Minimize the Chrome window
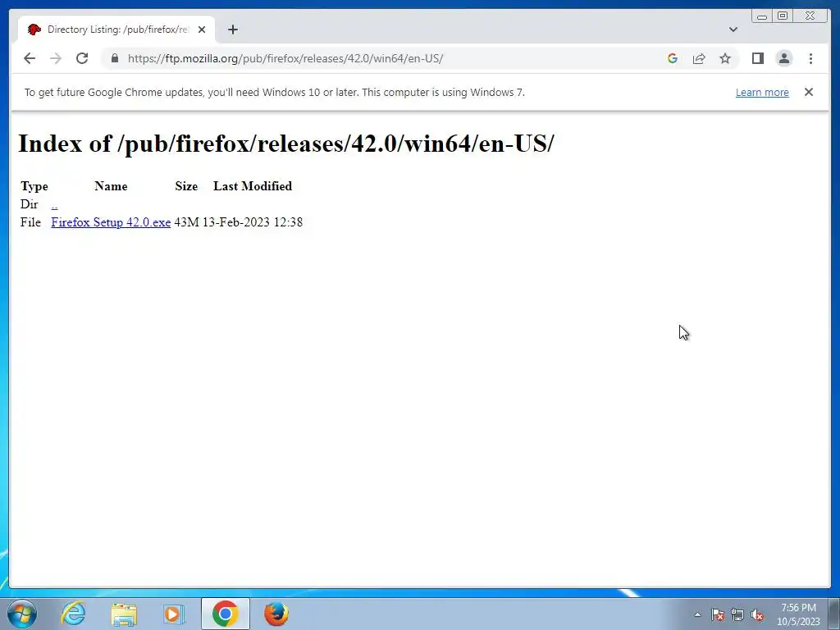This screenshot has width=840, height=630. point(762,16)
